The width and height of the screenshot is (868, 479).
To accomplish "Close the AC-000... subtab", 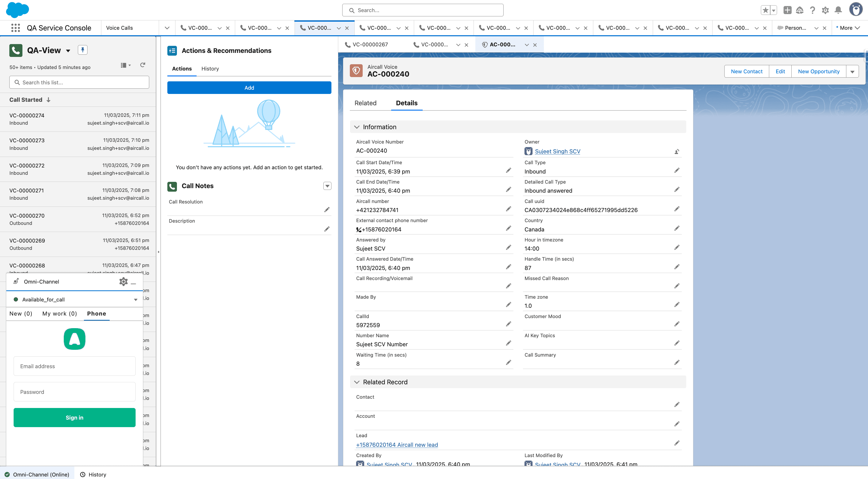I will 535,45.
